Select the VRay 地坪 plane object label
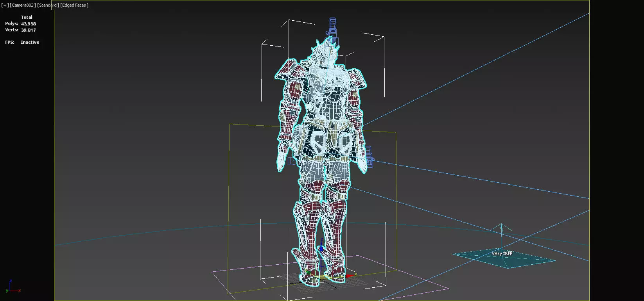Viewport: 644px width, 301px height. (502, 253)
